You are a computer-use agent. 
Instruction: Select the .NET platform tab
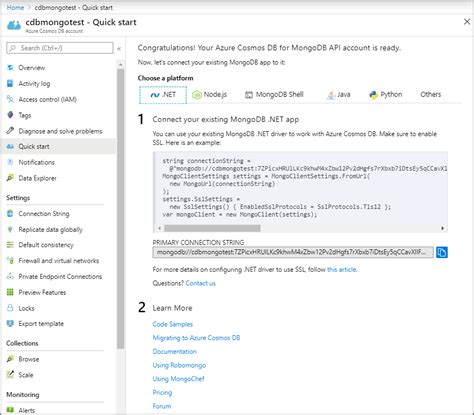163,95
